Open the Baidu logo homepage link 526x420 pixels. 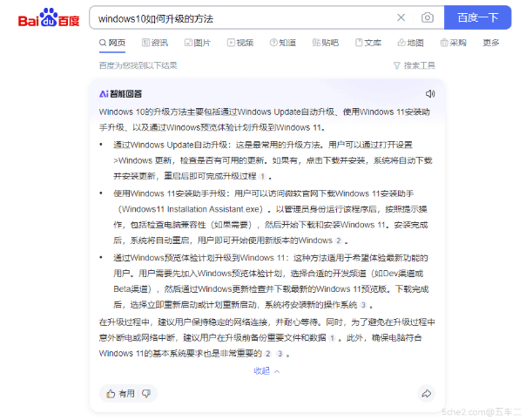click(x=49, y=17)
